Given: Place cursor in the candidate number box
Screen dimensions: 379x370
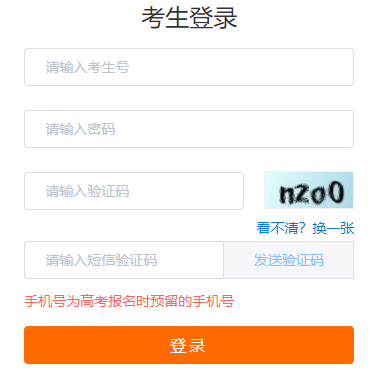Looking at the screenshot, I should 189,67.
